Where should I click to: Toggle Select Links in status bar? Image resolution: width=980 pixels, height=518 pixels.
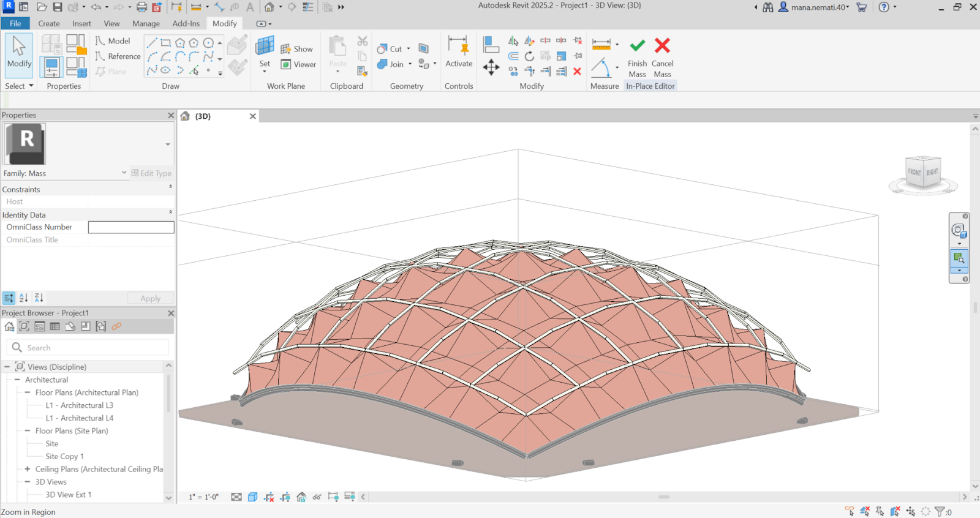coord(850,511)
